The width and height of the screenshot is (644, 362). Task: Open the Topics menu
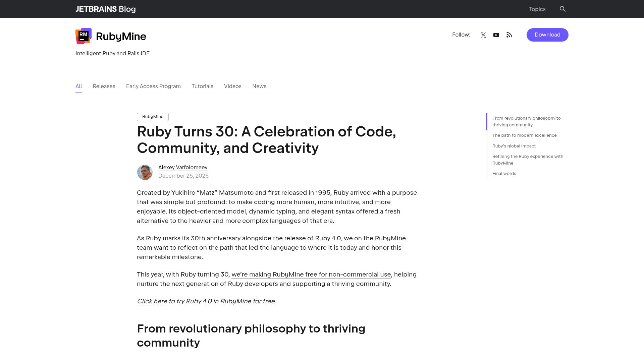[537, 9]
